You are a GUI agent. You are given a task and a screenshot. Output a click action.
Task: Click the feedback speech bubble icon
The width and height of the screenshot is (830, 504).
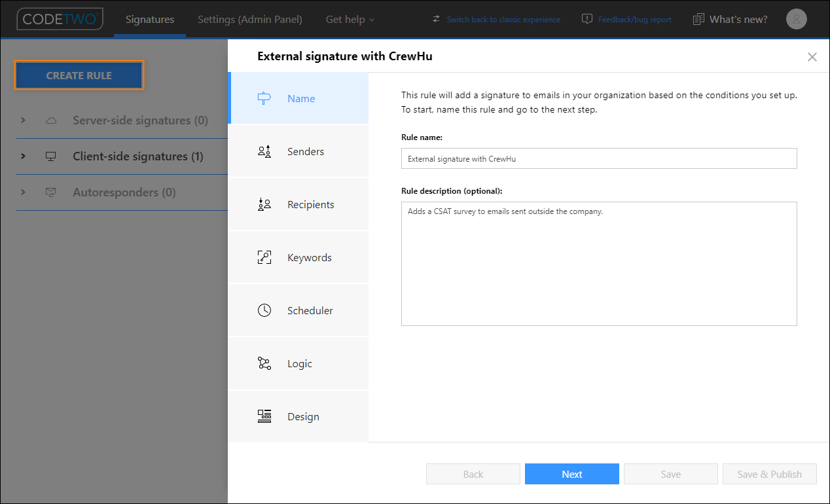[587, 19]
